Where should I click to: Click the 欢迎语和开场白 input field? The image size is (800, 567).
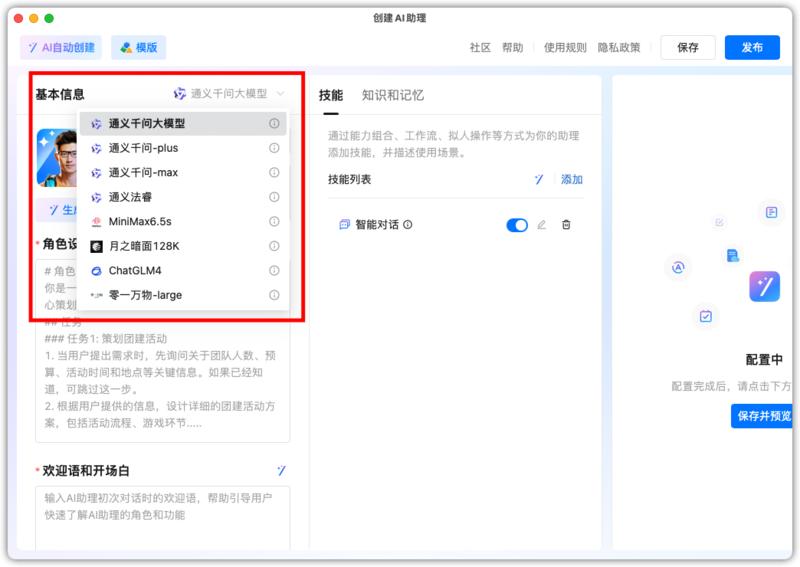tap(162, 518)
